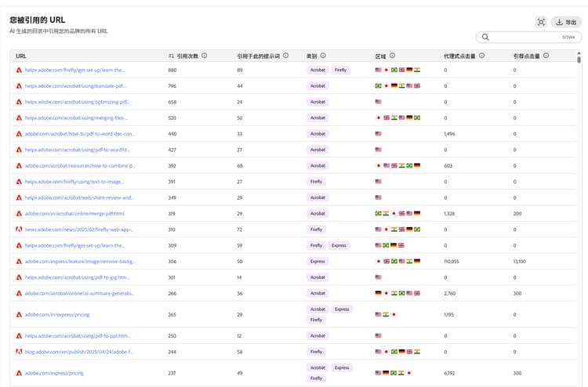Sort by 引用次数 column header

tap(187, 56)
